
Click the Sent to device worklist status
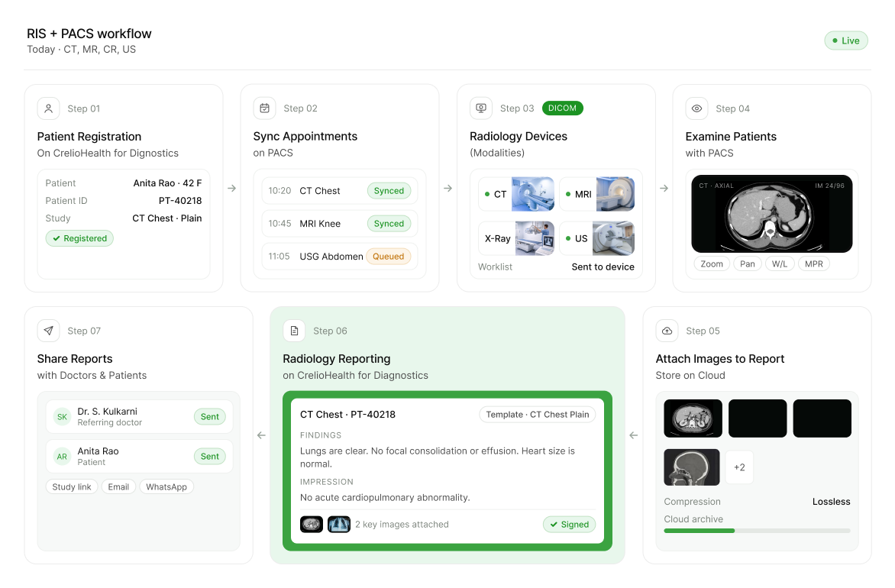click(603, 267)
